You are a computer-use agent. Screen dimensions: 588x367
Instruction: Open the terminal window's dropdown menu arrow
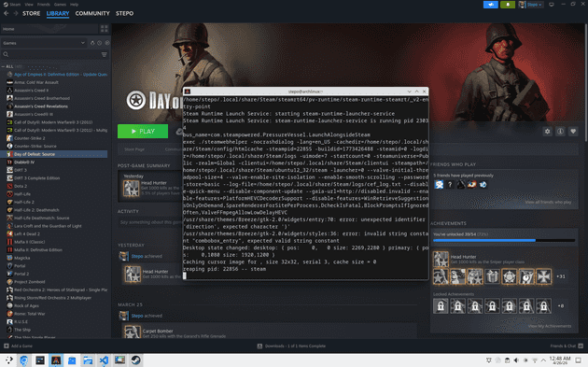pyautogui.click(x=409, y=92)
